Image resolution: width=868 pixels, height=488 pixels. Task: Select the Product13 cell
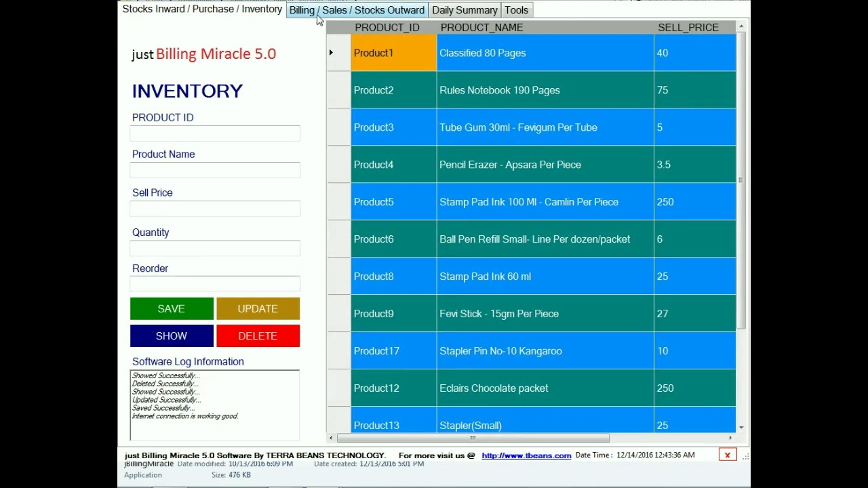tap(393, 420)
